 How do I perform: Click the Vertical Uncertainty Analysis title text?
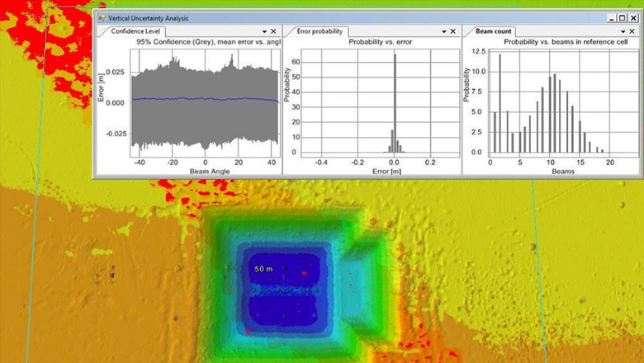149,18
